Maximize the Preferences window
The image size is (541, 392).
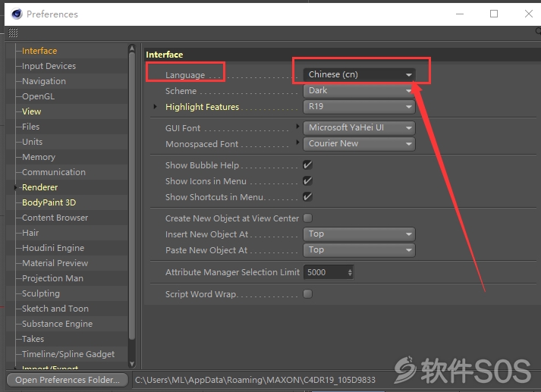(x=494, y=14)
